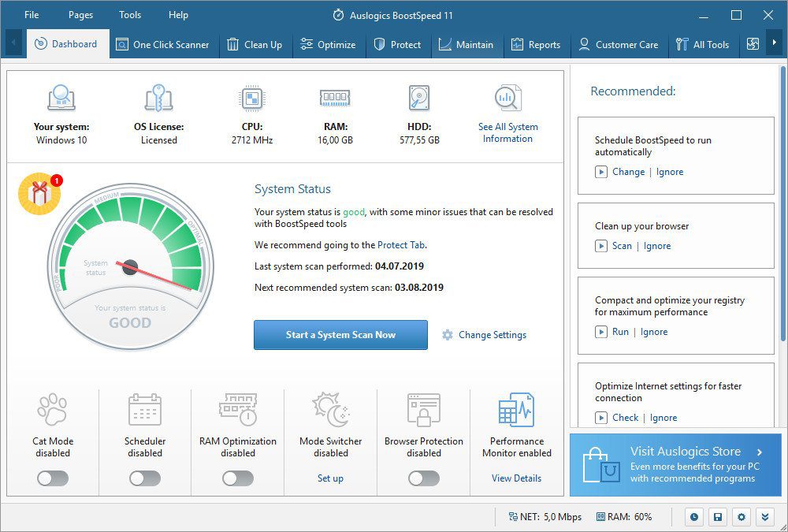Select the See All System Information magnifier icon
788x532 pixels.
click(x=507, y=97)
